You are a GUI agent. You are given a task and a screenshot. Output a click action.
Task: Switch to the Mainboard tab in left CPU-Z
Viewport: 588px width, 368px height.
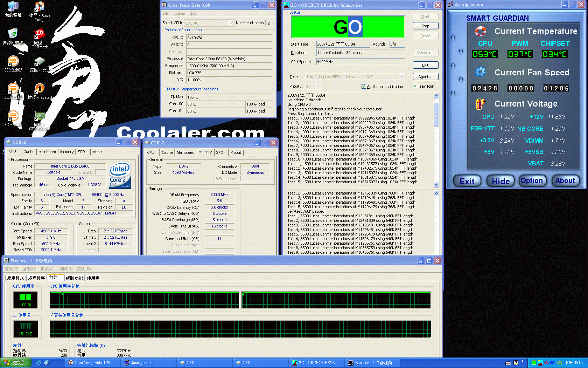click(x=47, y=152)
